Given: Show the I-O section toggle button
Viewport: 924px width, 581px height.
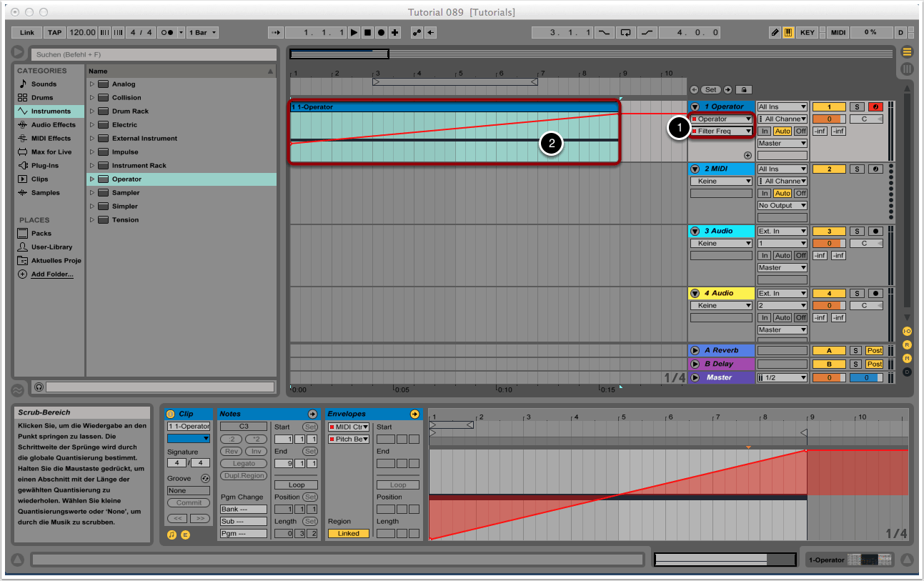Looking at the screenshot, I should click(907, 332).
